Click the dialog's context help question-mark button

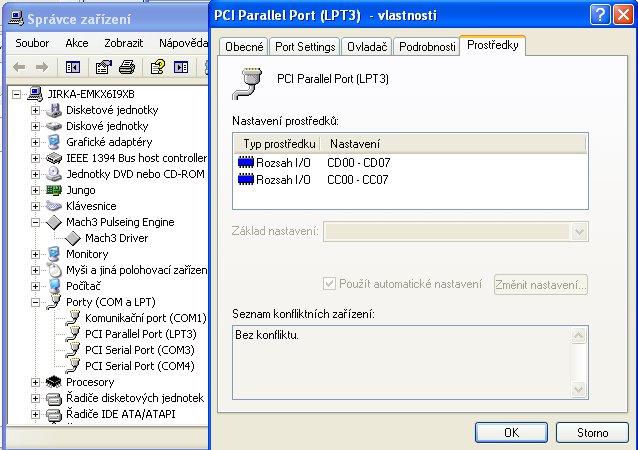[x=597, y=15]
